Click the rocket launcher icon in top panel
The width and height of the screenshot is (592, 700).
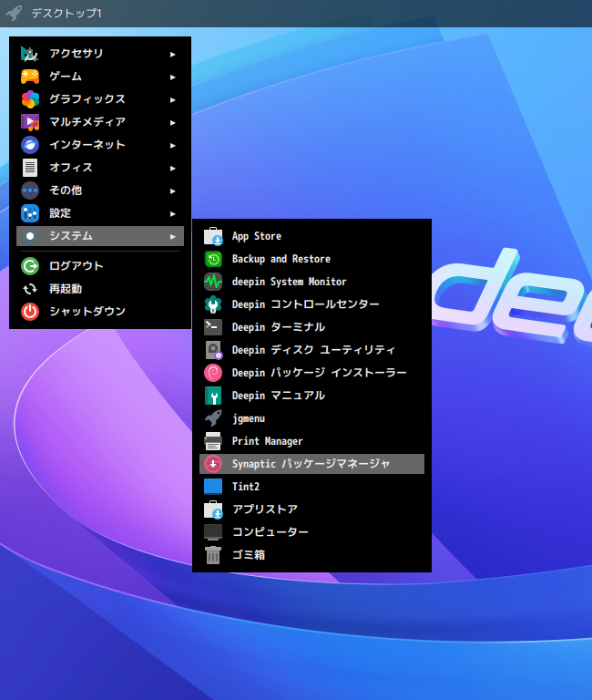coord(14,13)
